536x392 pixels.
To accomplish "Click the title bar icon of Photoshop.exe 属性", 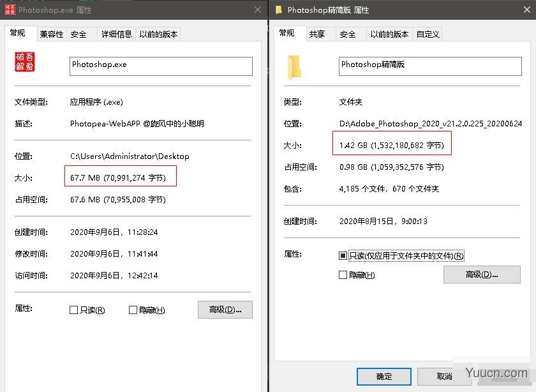I will (x=10, y=10).
